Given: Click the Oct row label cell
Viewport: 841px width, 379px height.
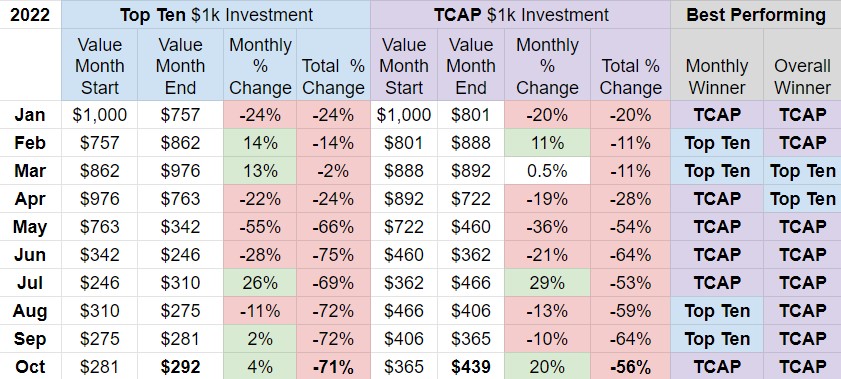Looking at the screenshot, I should click(31, 367).
